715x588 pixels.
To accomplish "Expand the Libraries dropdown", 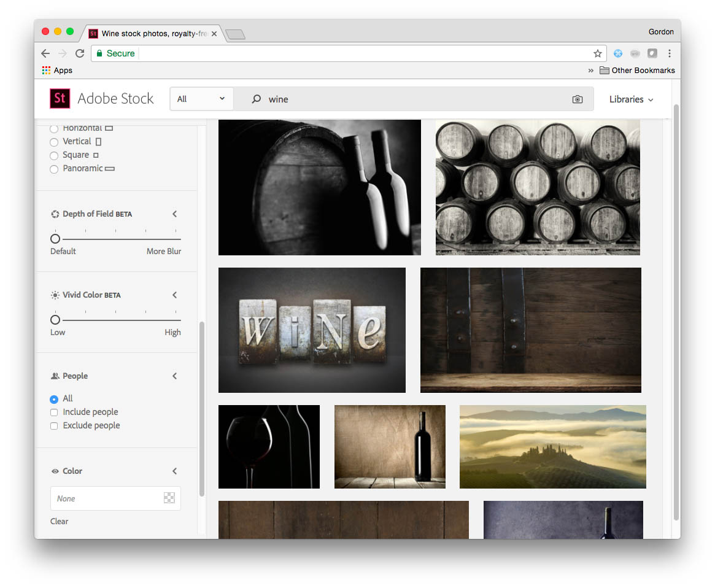I will pos(631,99).
